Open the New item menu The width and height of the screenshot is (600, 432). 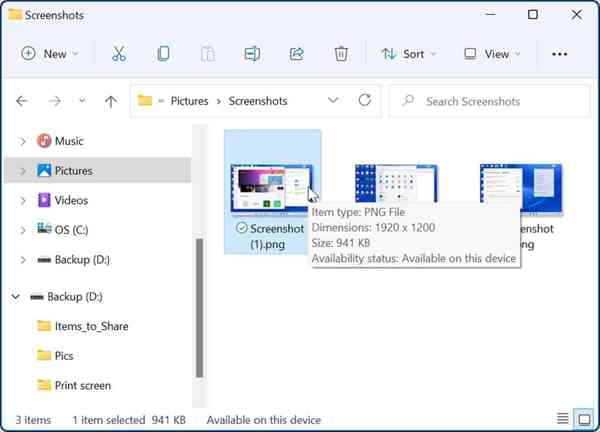point(50,54)
